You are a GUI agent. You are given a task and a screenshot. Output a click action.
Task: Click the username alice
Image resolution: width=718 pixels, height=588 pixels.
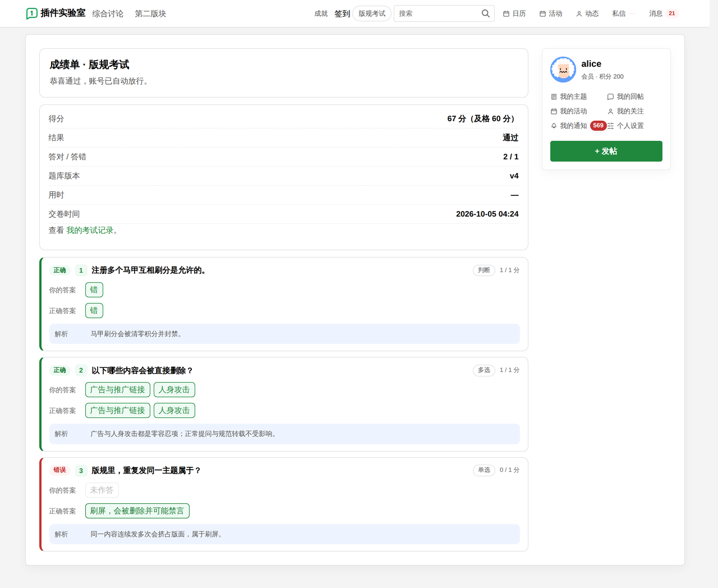tap(591, 64)
